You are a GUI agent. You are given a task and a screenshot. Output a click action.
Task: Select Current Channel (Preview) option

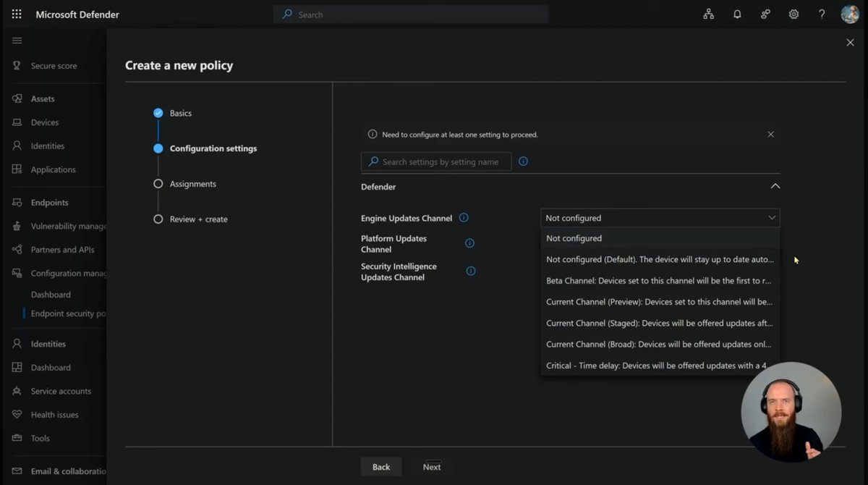[x=660, y=302]
